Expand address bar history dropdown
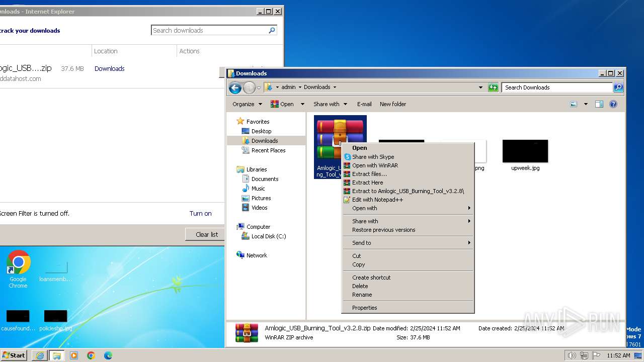 tap(481, 87)
